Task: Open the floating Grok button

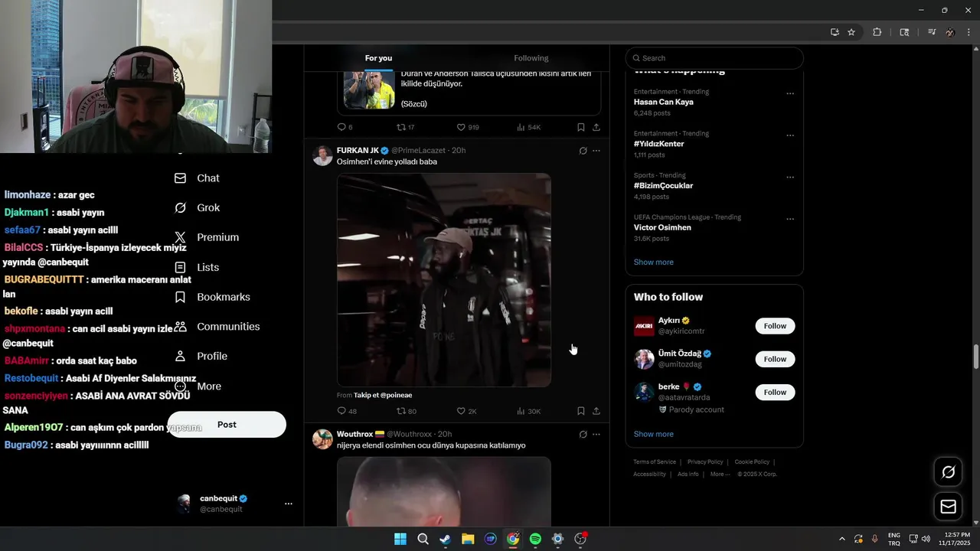Action: (948, 472)
